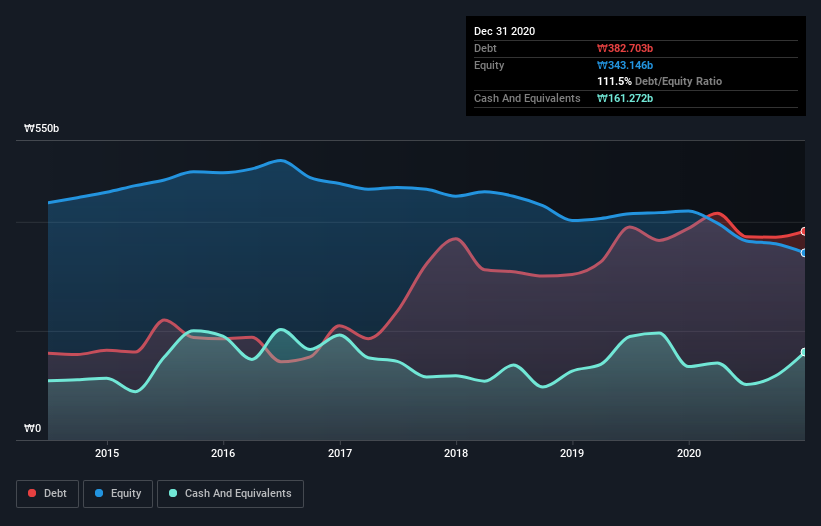The image size is (821, 526).
Task: Toggle the Equity legend button
Action: pyautogui.click(x=118, y=494)
